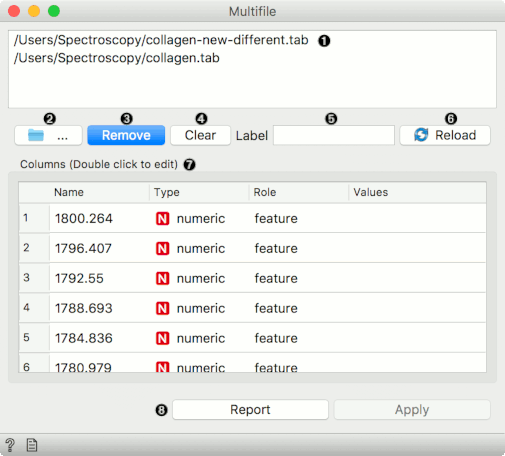Open role dropdown for row 1788.693
The width and height of the screenshot is (505, 456).
click(x=299, y=309)
